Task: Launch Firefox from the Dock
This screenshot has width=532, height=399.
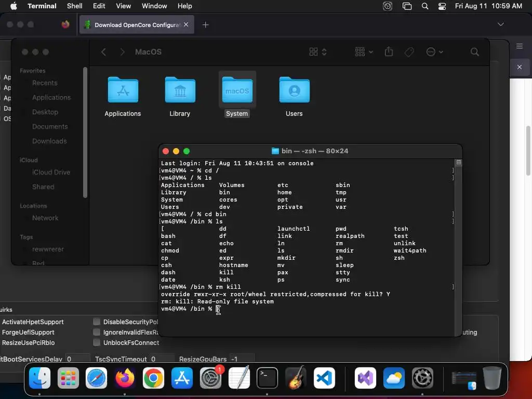Action: 125,378
